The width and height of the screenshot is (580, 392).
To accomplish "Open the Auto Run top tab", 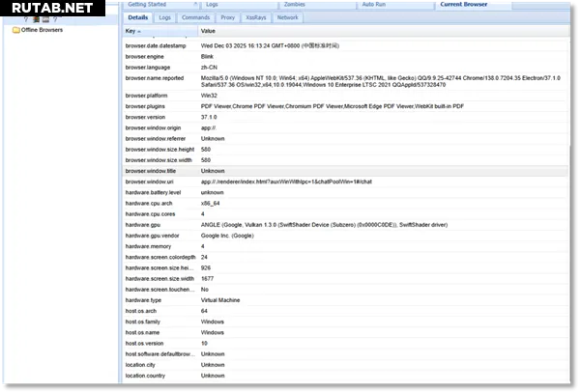I will (x=373, y=5).
